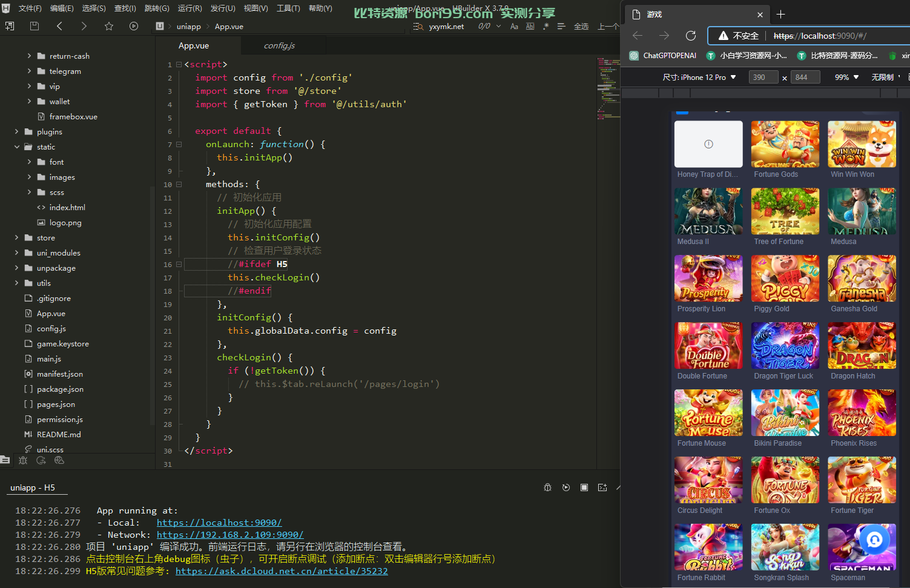
Task: Click the browser address bar URL
Action: coord(820,36)
